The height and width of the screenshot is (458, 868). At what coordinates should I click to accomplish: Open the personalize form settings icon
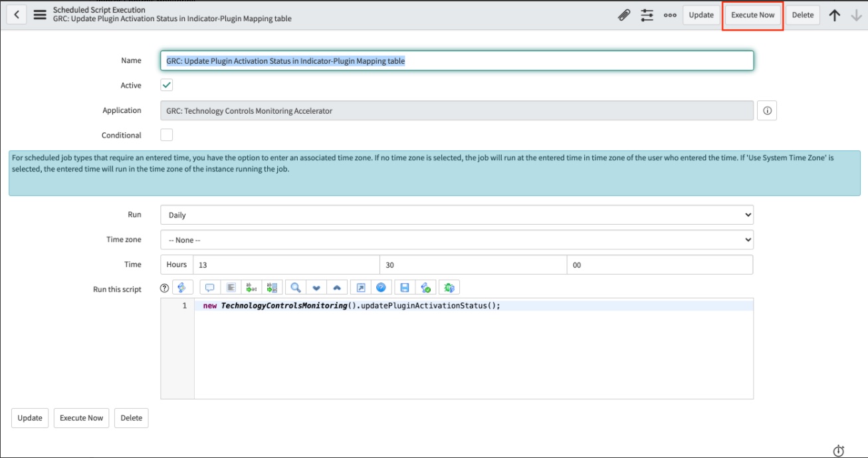click(647, 15)
